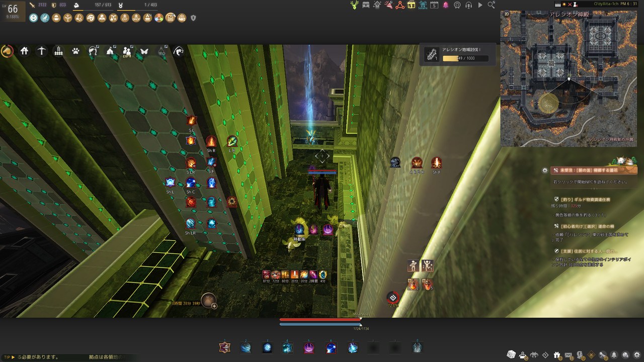The image size is (644, 362).
Task: Select the quest [釣り] ギルド物資調達任務
Action: point(586,199)
